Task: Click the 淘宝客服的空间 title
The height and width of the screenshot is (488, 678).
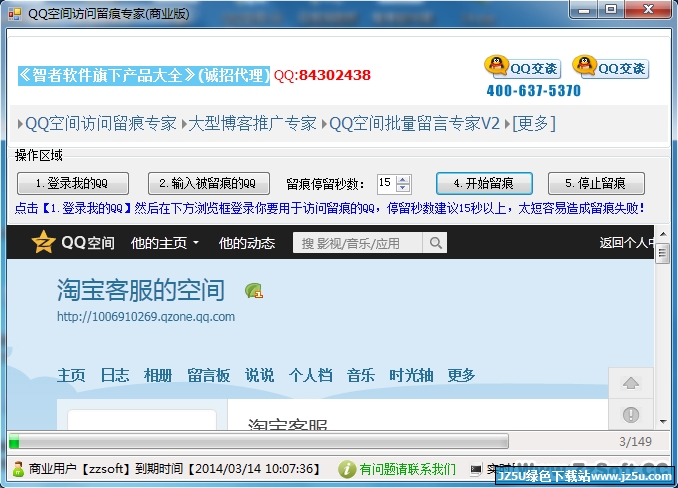Action: click(141, 290)
